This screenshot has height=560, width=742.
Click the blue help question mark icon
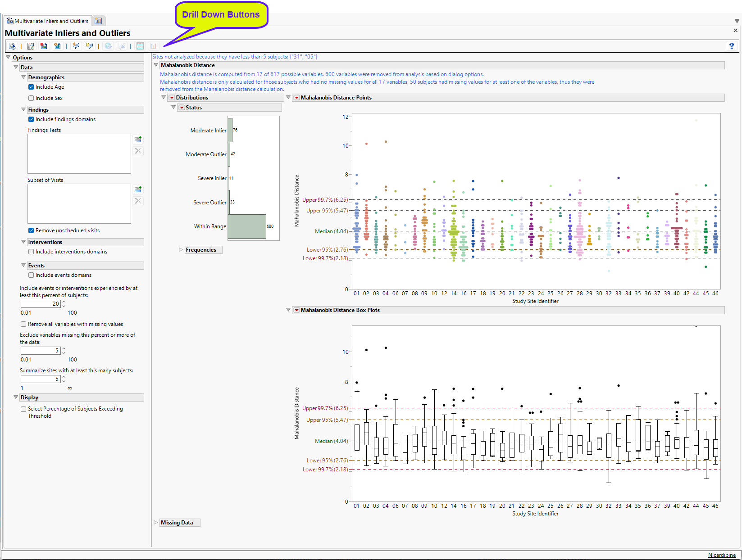731,46
